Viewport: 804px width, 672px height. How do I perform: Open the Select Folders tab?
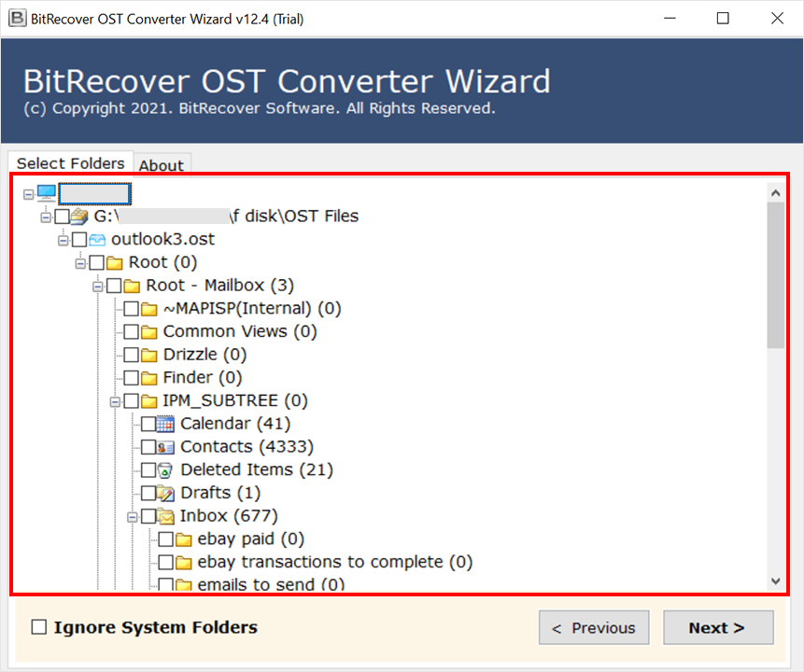pyautogui.click(x=71, y=163)
